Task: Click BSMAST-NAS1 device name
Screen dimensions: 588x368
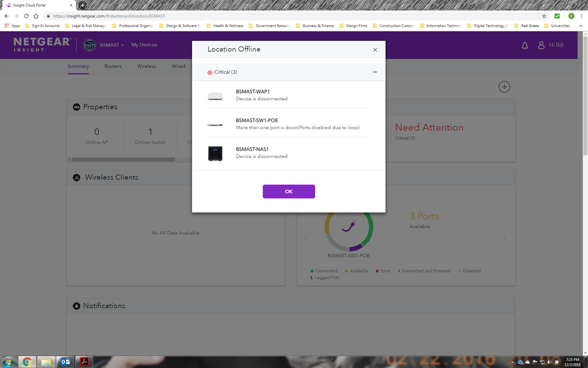Action: 252,149
